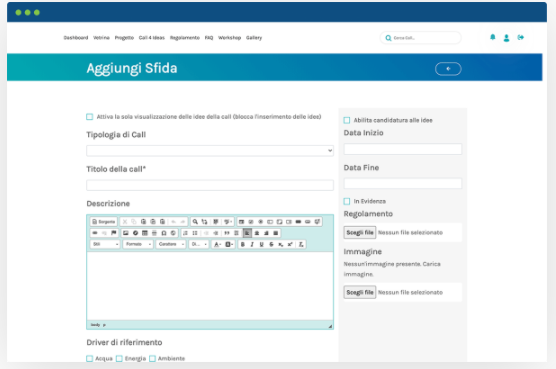Open the notifications bell
This screenshot has height=369, width=556.
[493, 37]
